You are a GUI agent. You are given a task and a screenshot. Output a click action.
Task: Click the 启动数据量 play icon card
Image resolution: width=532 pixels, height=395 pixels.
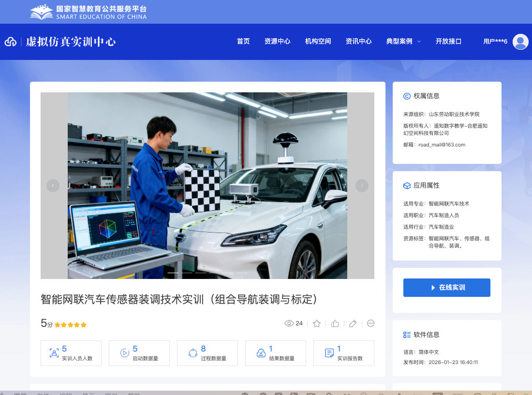139,353
